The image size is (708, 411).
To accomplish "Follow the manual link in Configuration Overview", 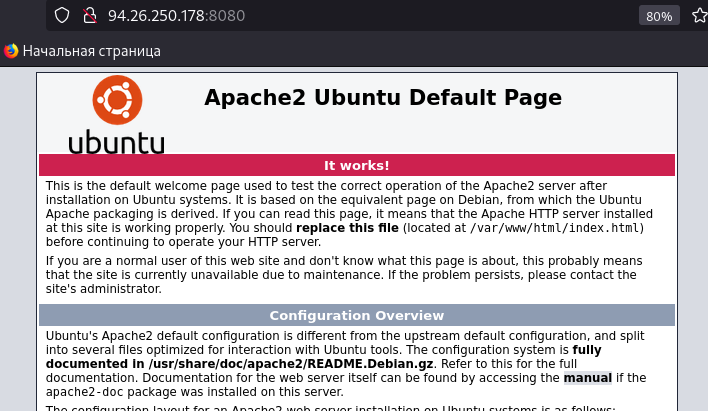I will tap(586, 378).
